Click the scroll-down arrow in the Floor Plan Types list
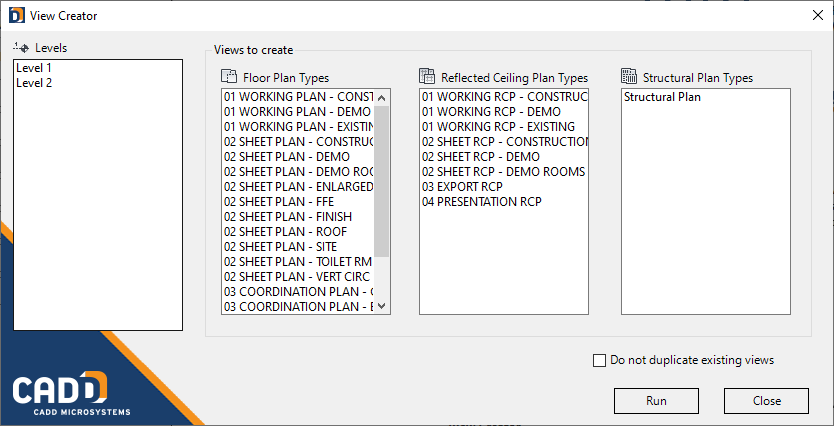Image resolution: width=834 pixels, height=426 pixels. 382,306
